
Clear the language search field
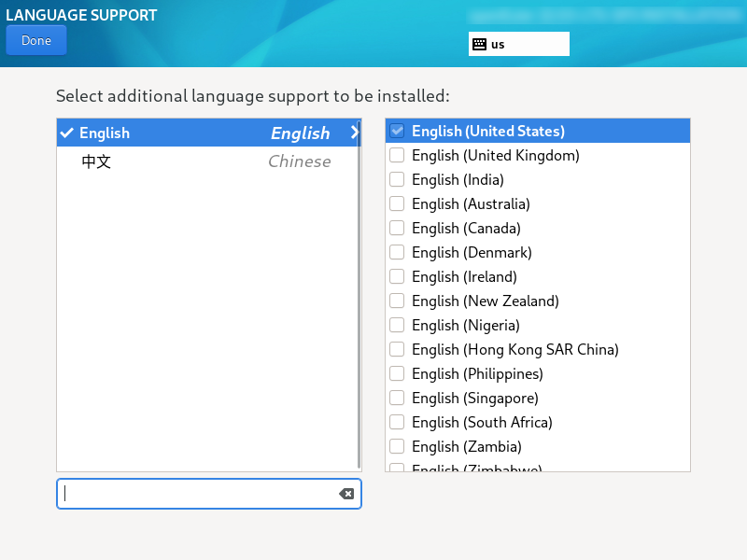click(346, 494)
